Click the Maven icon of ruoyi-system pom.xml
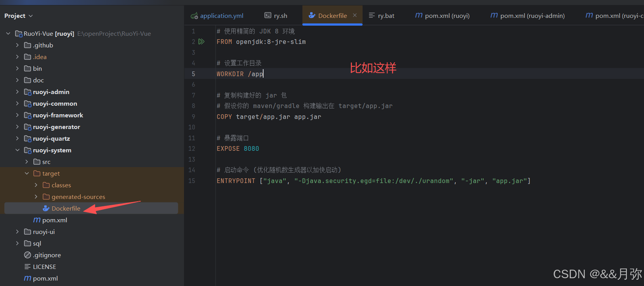The width and height of the screenshot is (644, 286). [x=37, y=220]
